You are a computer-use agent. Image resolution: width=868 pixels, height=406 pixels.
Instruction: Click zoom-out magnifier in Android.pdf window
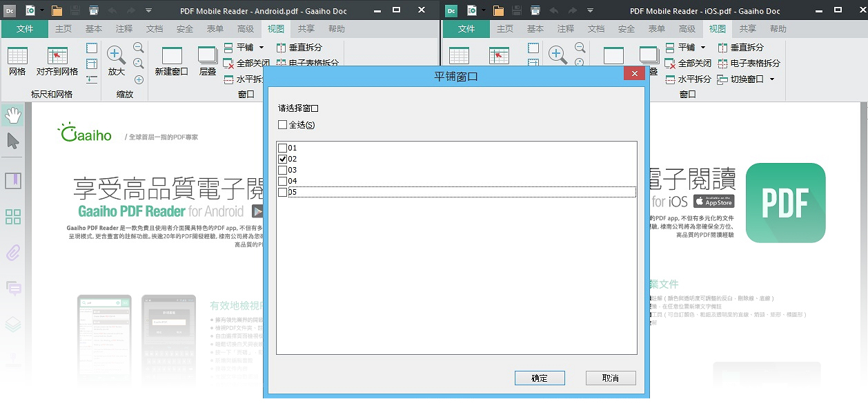[139, 48]
